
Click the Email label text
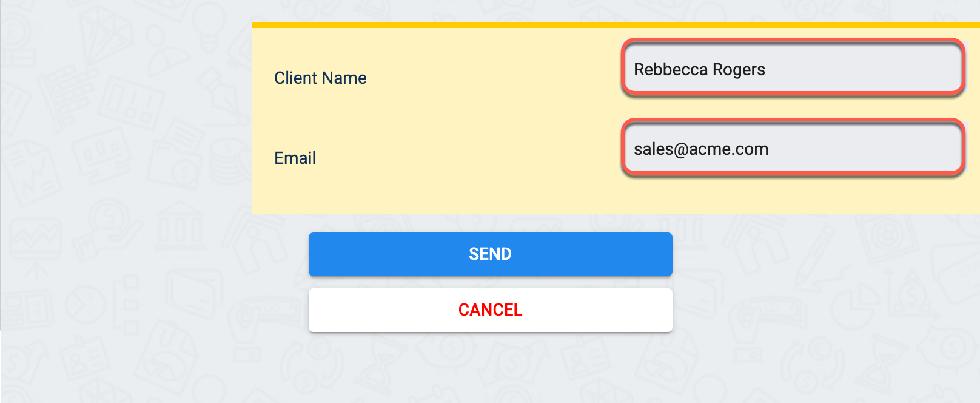click(x=295, y=158)
